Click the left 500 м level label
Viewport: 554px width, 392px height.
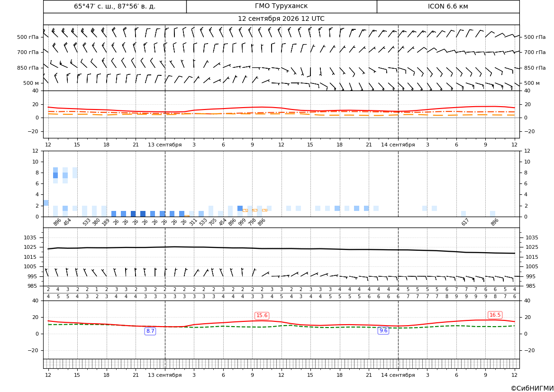tap(31, 83)
